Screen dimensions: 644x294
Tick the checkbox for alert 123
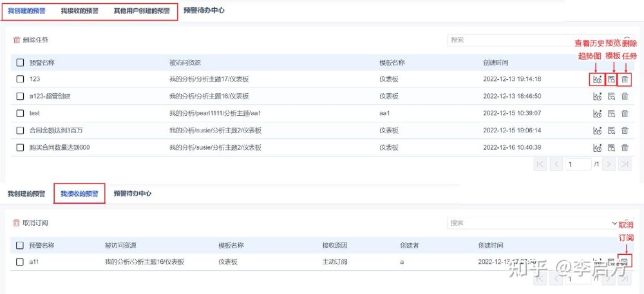20,79
